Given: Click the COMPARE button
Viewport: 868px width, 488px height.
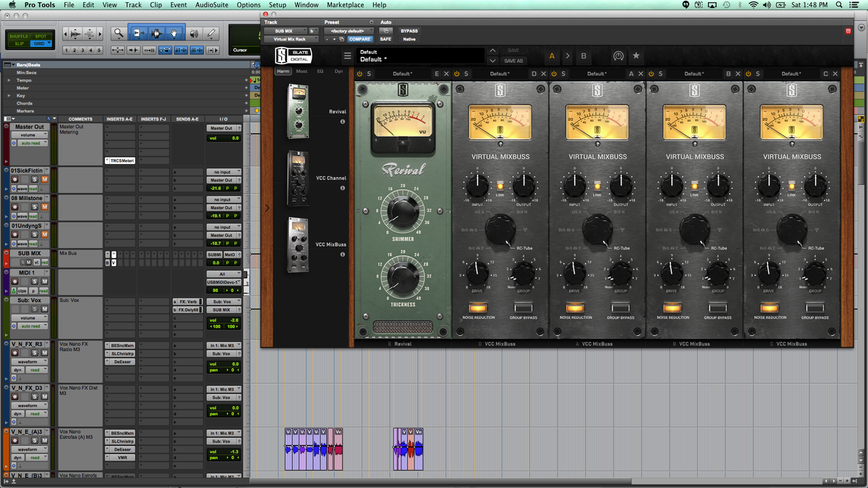Looking at the screenshot, I should (359, 39).
